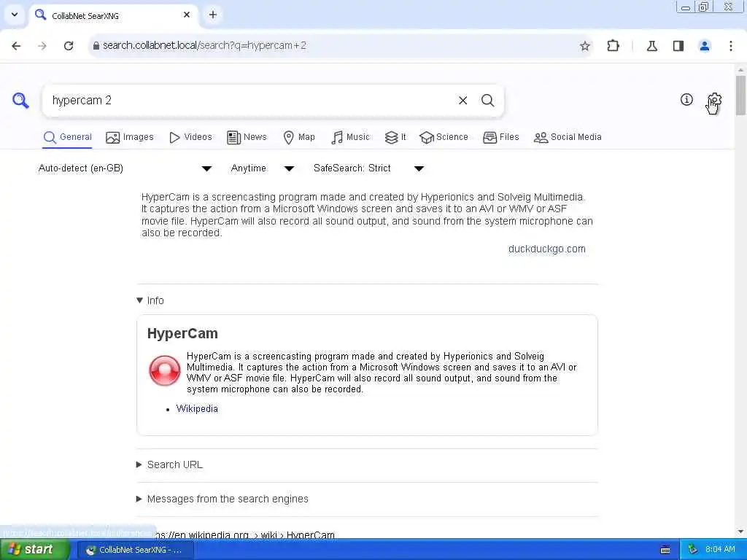Screen dimensions: 747x560
Task: Open a new browser tab
Action: (213, 15)
